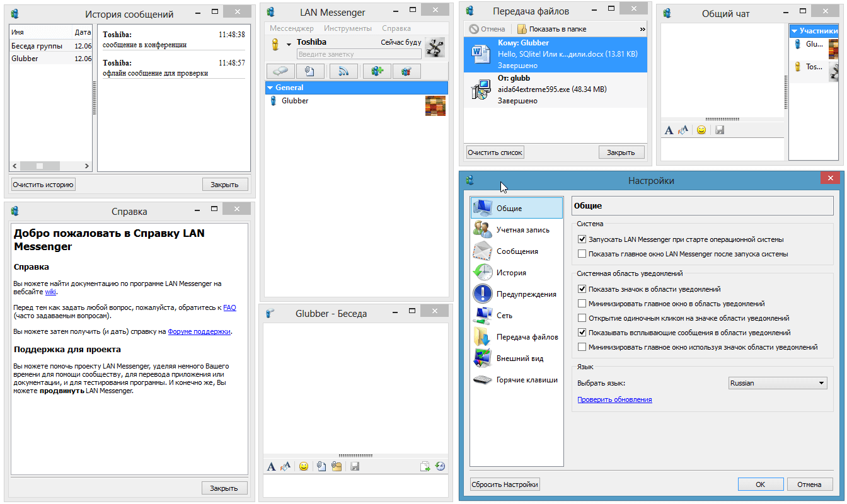Enable showing main window after system start
This screenshot has width=847, height=504.
pos(582,254)
